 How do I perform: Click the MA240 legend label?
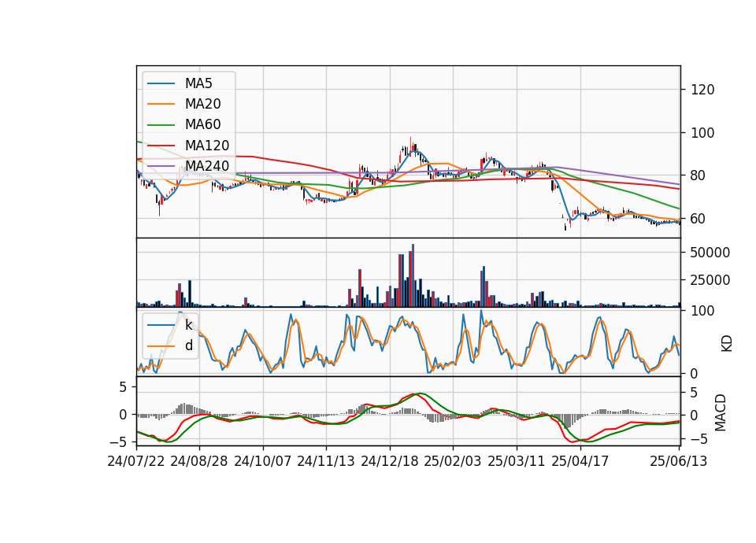click(x=207, y=166)
